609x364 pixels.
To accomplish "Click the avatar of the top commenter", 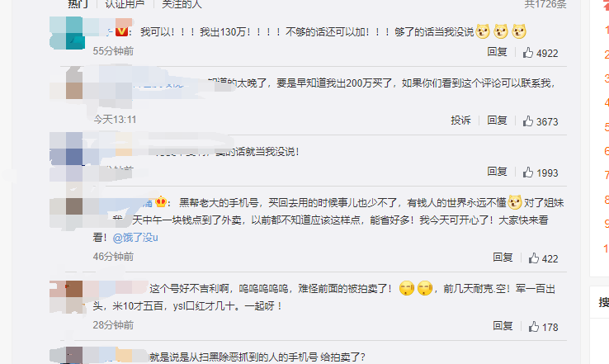I will 67,33.
